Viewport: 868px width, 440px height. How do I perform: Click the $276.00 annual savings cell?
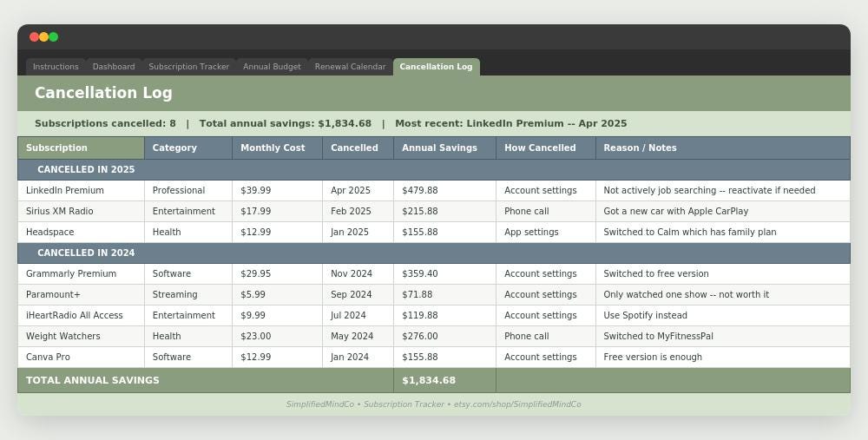(x=445, y=337)
